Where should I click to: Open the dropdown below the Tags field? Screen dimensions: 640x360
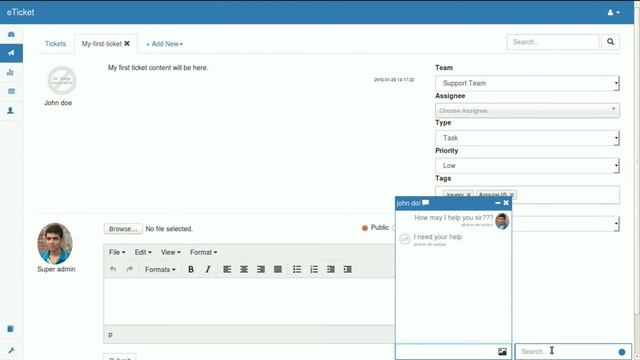[565, 224]
